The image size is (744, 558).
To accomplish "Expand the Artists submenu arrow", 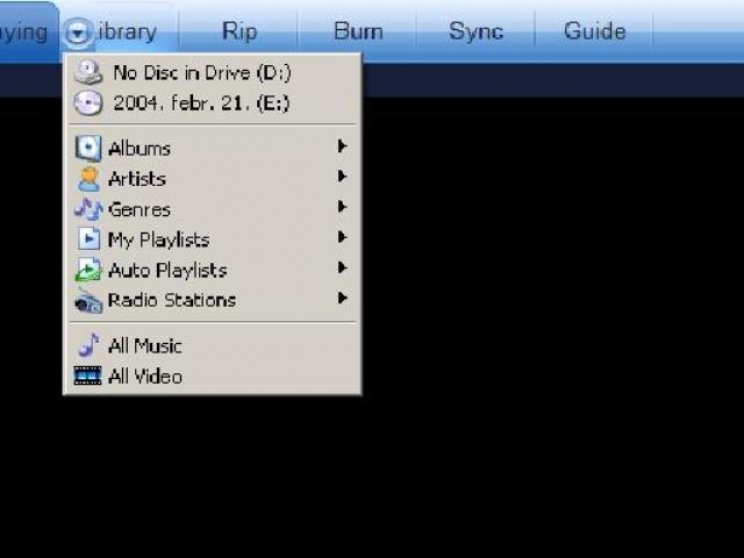I will pyautogui.click(x=342, y=177).
